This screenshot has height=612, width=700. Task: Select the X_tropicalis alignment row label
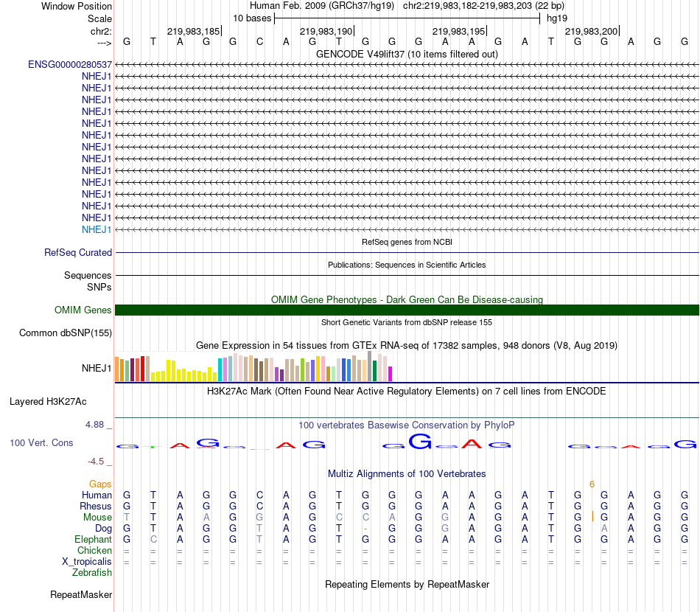pos(87,562)
